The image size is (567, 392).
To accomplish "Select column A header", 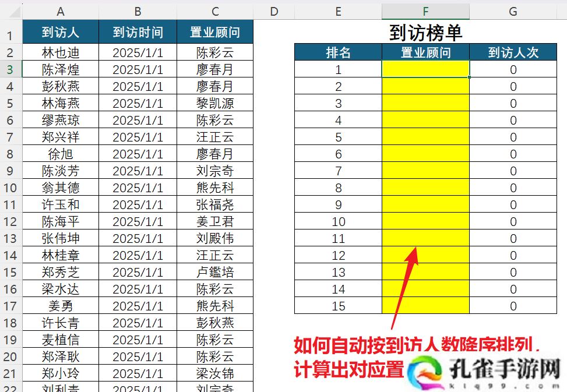I will tap(61, 12).
